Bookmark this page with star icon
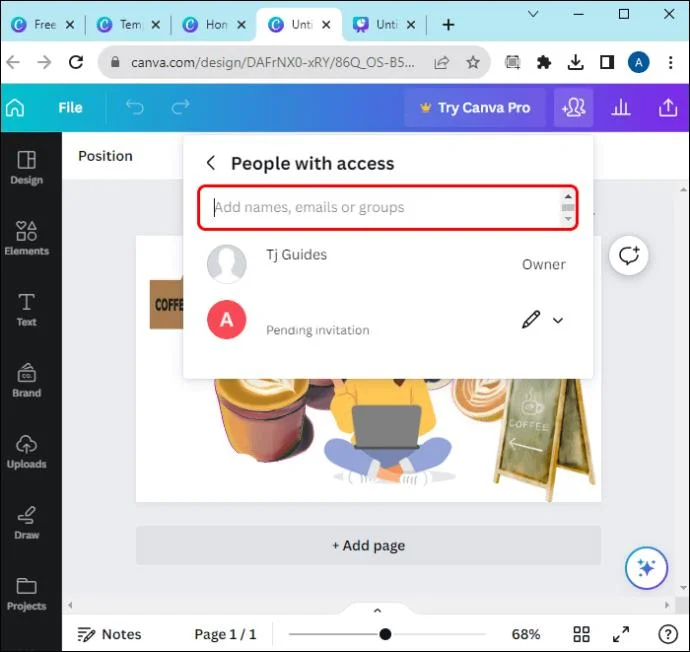The image size is (690, 652). 473,62
